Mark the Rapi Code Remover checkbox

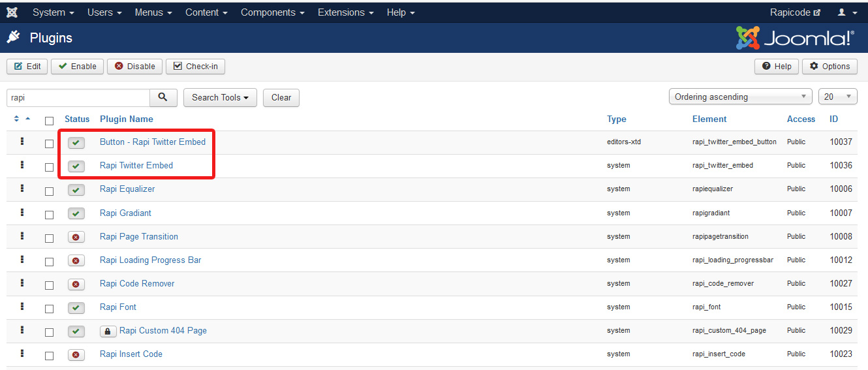click(49, 285)
